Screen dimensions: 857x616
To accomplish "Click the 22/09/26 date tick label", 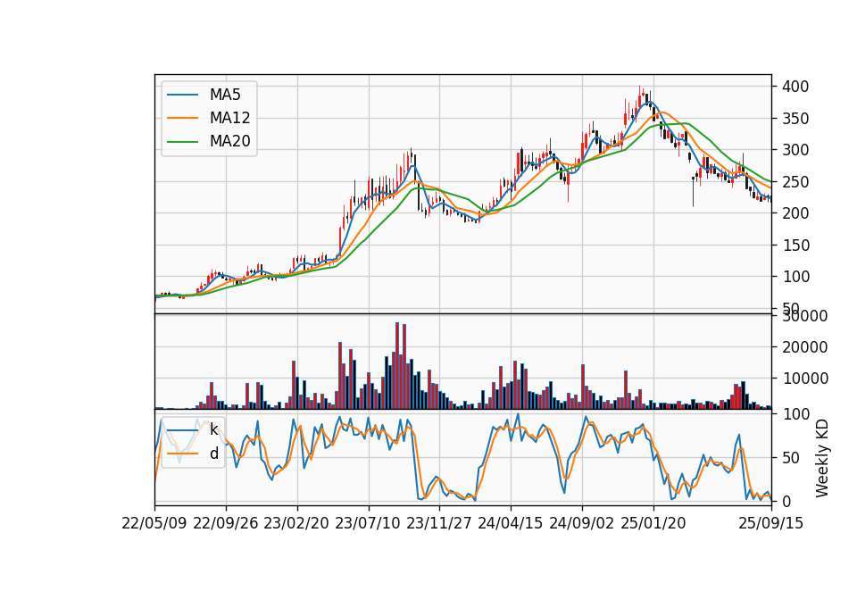I will pos(226,523).
